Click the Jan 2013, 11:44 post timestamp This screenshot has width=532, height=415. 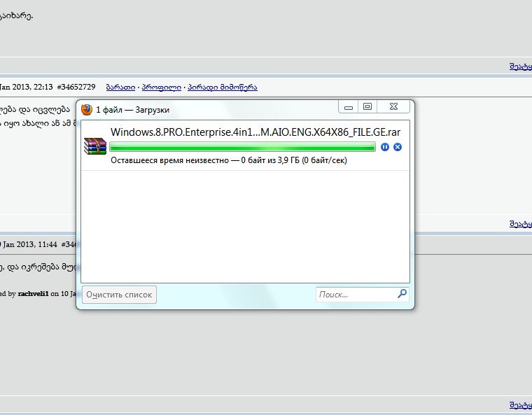tap(29, 244)
